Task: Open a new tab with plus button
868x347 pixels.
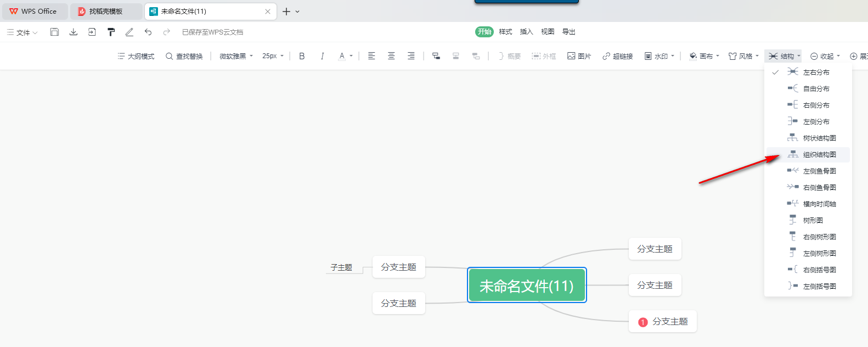Action: (286, 11)
